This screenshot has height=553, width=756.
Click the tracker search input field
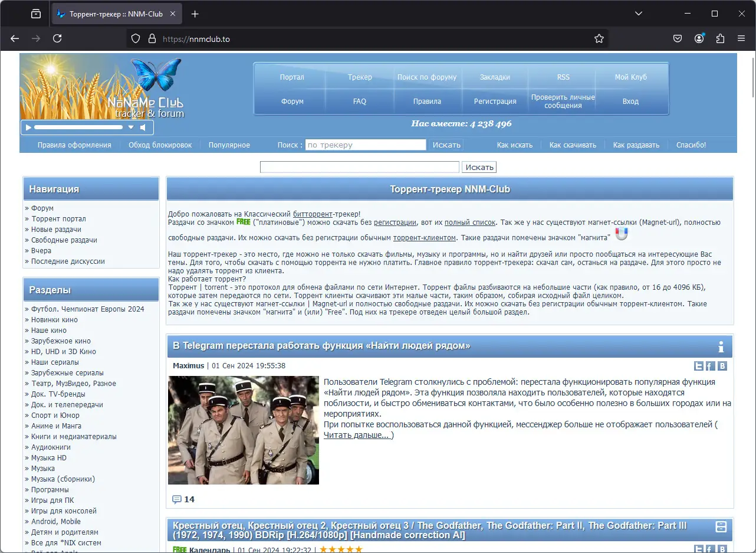pos(366,145)
